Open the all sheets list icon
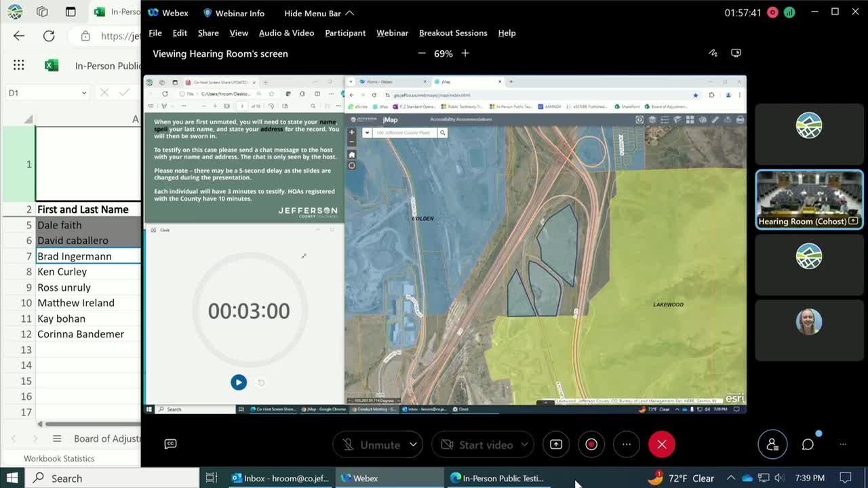Screen dimensions: 868x488 [x=57, y=439]
